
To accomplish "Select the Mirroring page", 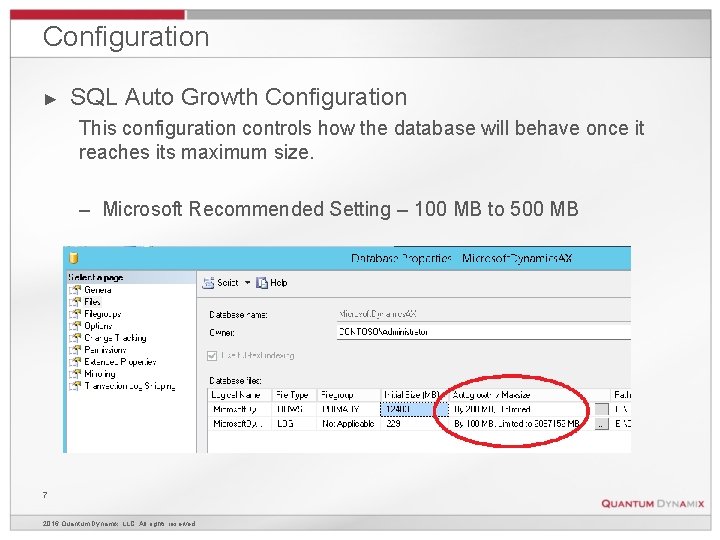I will (x=100, y=374).
